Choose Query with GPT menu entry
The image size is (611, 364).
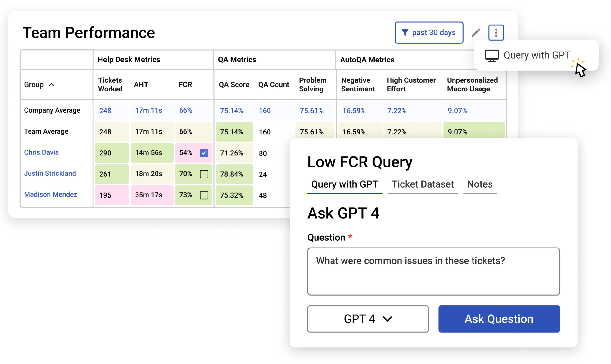coord(536,55)
